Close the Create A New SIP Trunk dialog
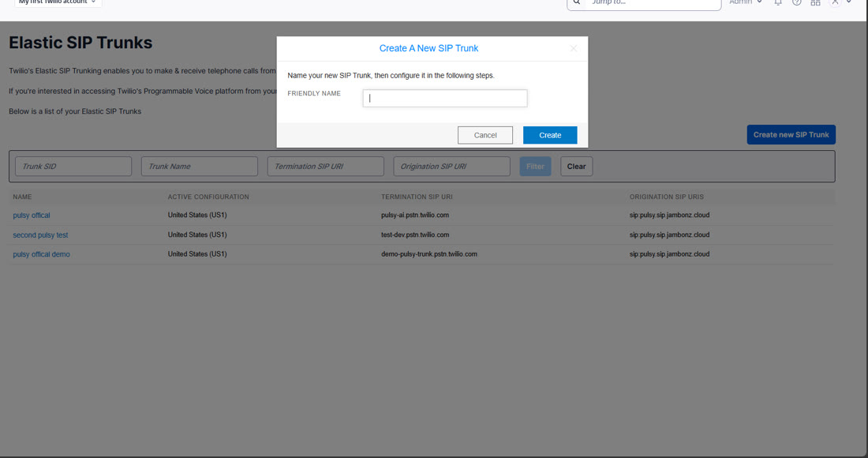 (574, 49)
